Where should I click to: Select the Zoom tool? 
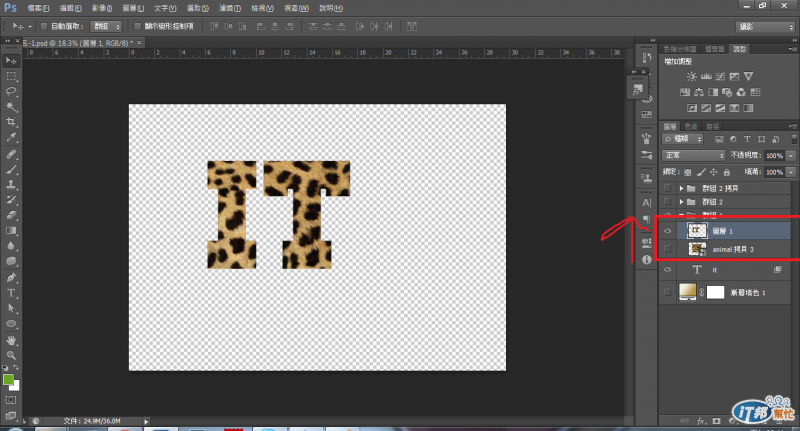pos(11,356)
